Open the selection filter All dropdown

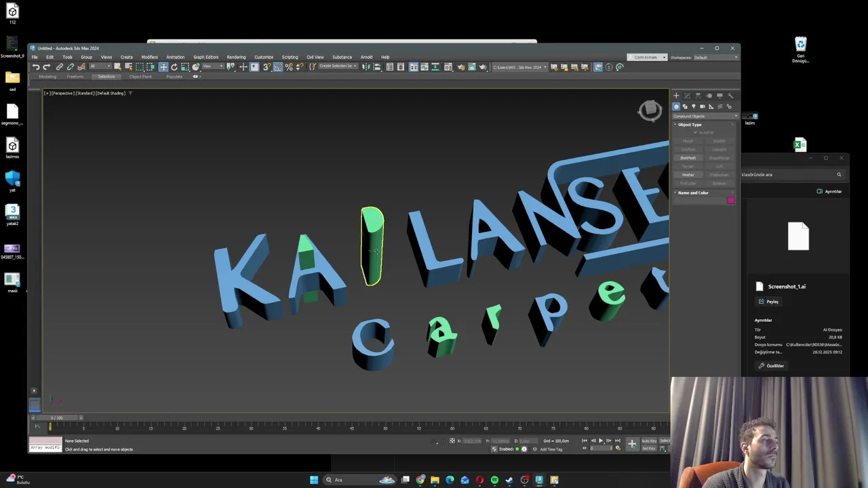pos(100,66)
